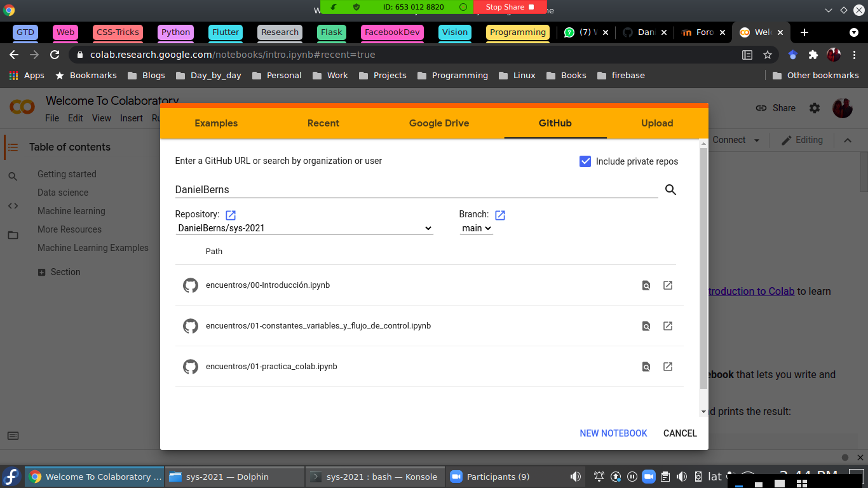
Task: Expand the Repository dropdown DanielBerns/sys-2021
Action: click(x=304, y=228)
